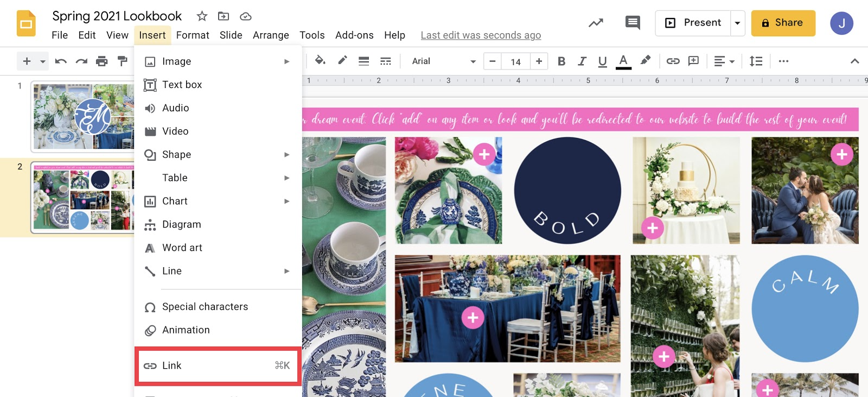
Task: Toggle underline formatting
Action: (x=602, y=61)
